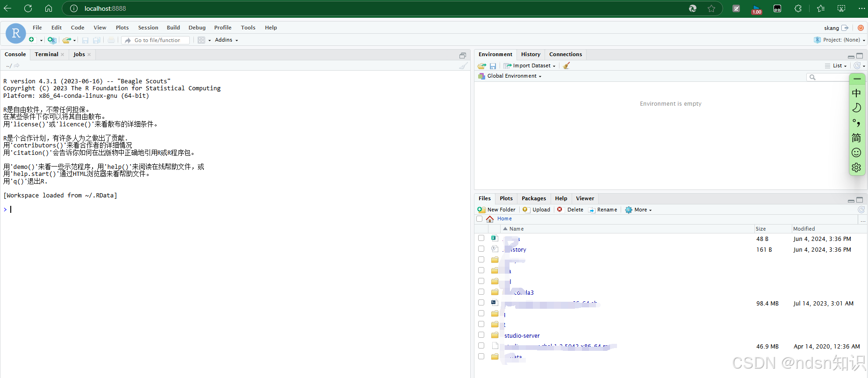Toggle Chinese input mode 中 icon

coord(856,93)
